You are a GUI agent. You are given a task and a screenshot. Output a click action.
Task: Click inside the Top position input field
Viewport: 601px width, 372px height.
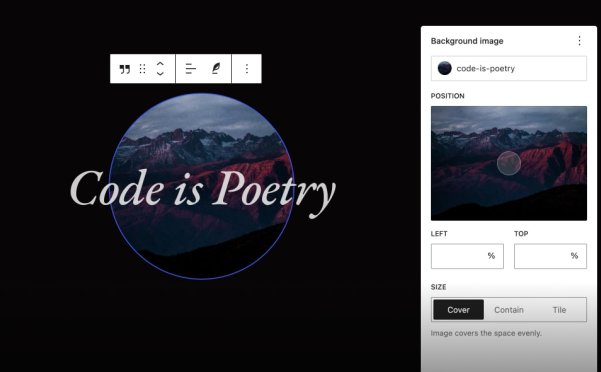tap(550, 256)
